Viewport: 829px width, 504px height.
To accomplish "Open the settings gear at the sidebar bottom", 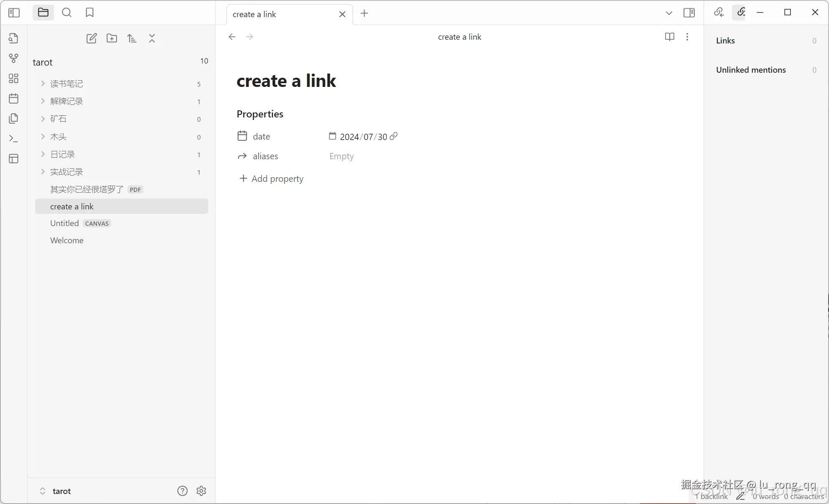I will pos(201,491).
